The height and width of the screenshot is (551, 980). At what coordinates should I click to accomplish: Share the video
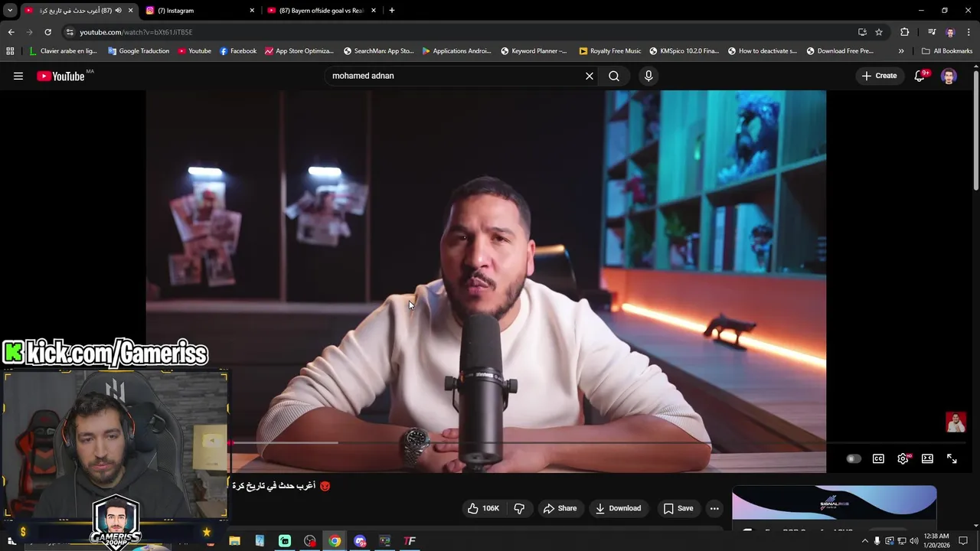click(560, 508)
